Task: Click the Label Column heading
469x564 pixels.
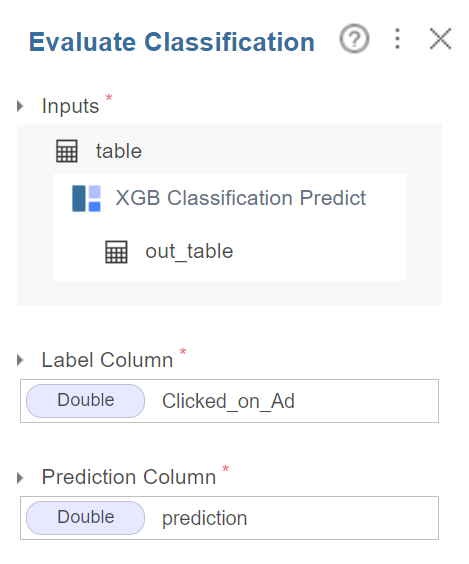Action: point(108,360)
